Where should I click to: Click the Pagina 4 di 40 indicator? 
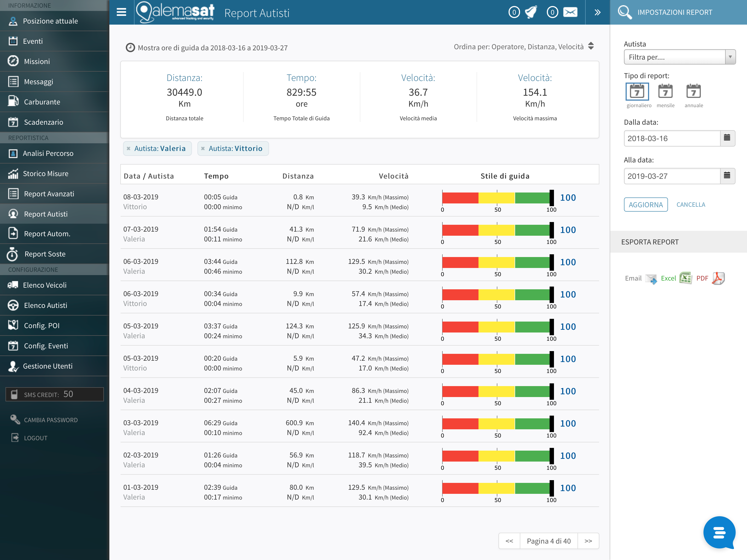[549, 541]
